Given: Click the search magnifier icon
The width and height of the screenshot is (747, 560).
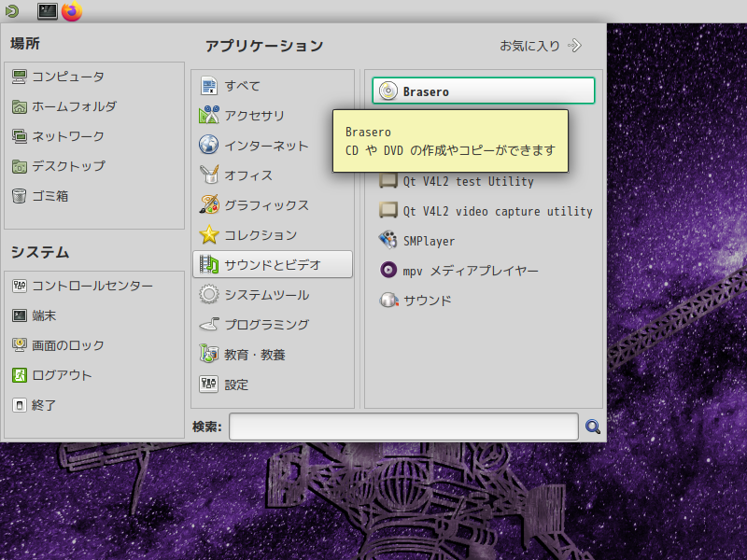Looking at the screenshot, I should pos(593,427).
